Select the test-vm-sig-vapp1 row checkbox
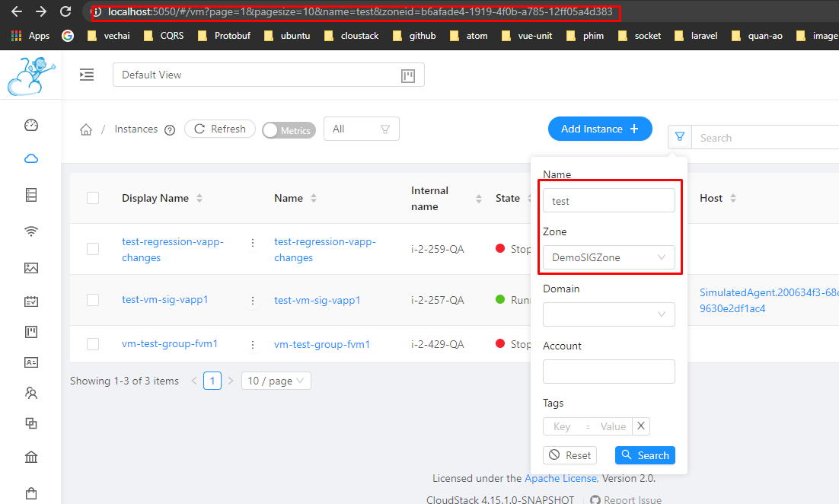 93,300
